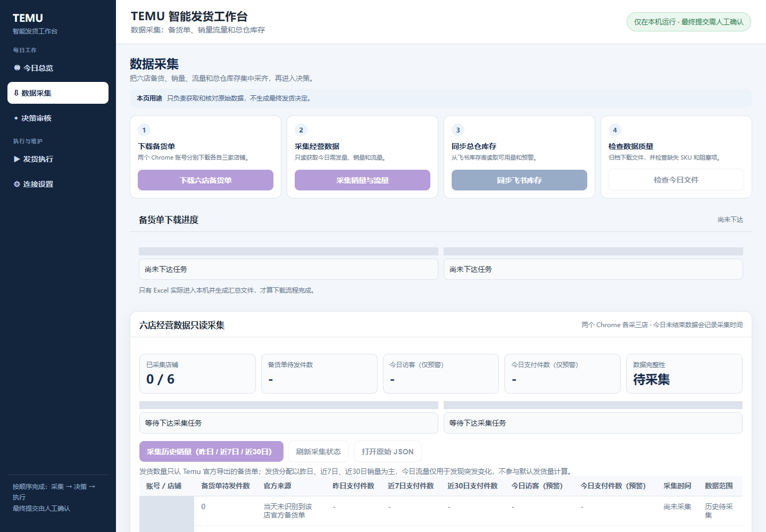The height and width of the screenshot is (532, 766).
Task: Go to 决策审核 in the sidebar
Action: pyautogui.click(x=58, y=118)
